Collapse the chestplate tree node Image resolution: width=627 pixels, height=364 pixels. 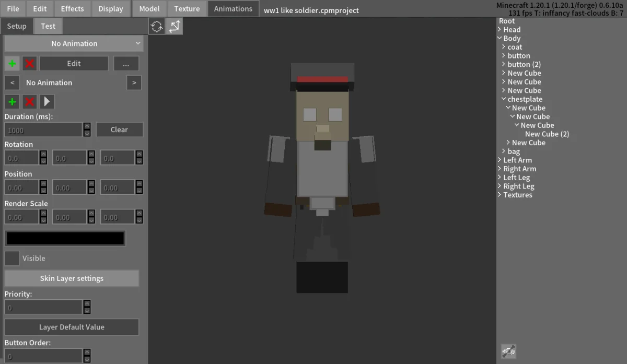(504, 99)
